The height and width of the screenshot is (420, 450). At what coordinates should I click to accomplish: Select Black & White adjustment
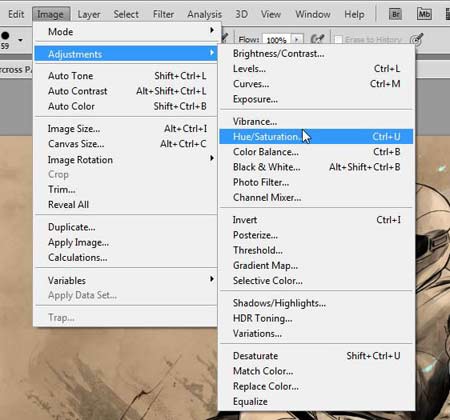tap(316, 167)
